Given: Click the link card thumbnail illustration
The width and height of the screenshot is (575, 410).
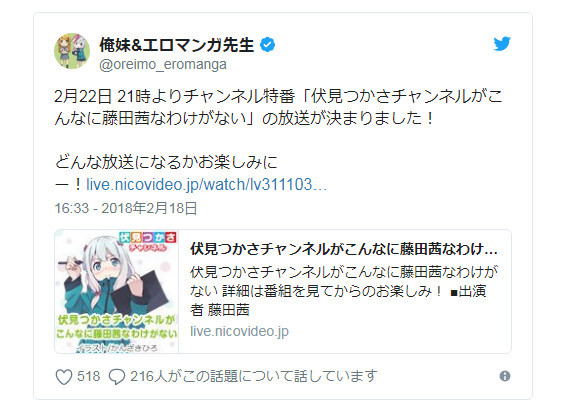Looking at the screenshot, I should tap(117, 292).
